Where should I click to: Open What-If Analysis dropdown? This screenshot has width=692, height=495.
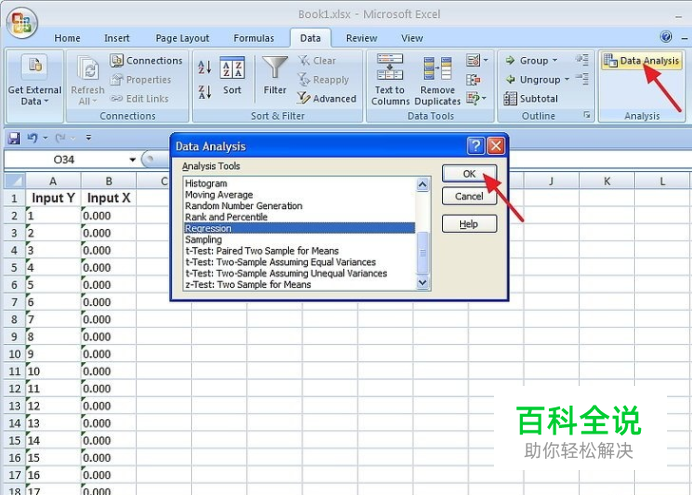click(485, 98)
